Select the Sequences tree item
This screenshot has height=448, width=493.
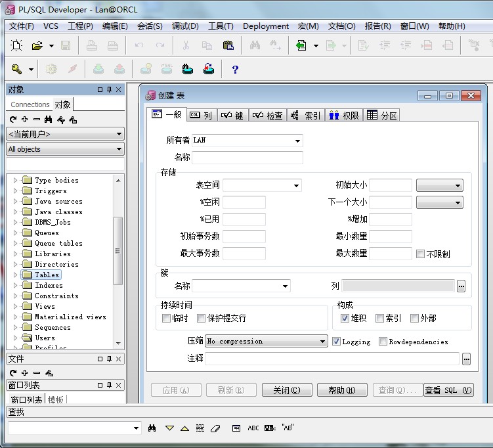pos(53,328)
